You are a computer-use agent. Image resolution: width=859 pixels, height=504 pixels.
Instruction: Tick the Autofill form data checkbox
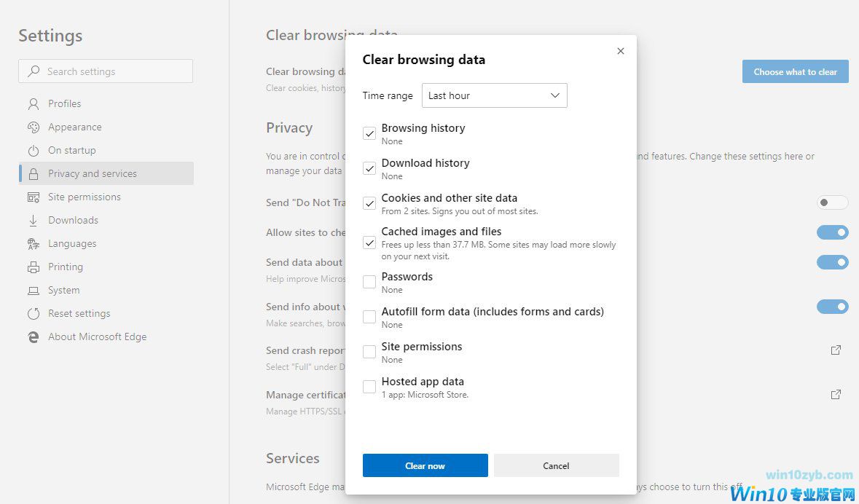tap(369, 317)
